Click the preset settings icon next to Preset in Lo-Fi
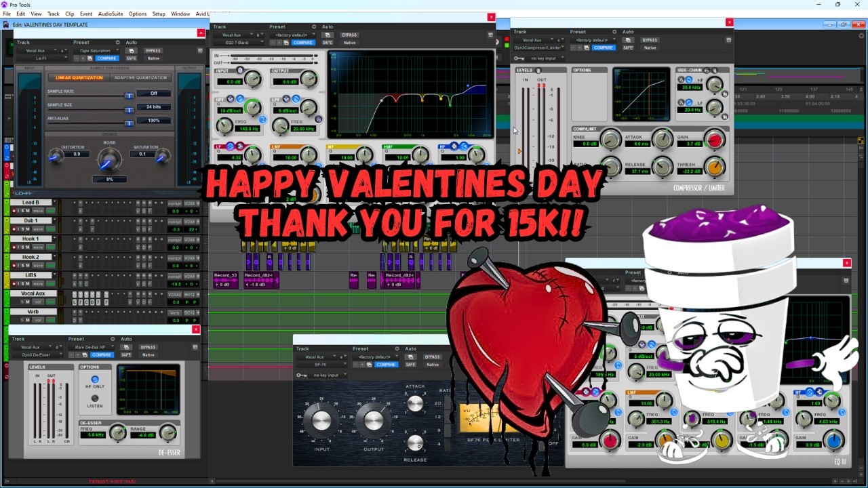Image resolution: width=868 pixels, height=488 pixels. (x=117, y=43)
